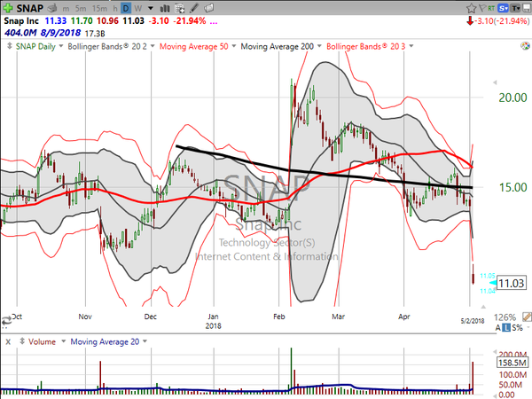Viewport: 532px width, 399px height.
Task: Click the 404.0M volume figure
Action: 20,33
